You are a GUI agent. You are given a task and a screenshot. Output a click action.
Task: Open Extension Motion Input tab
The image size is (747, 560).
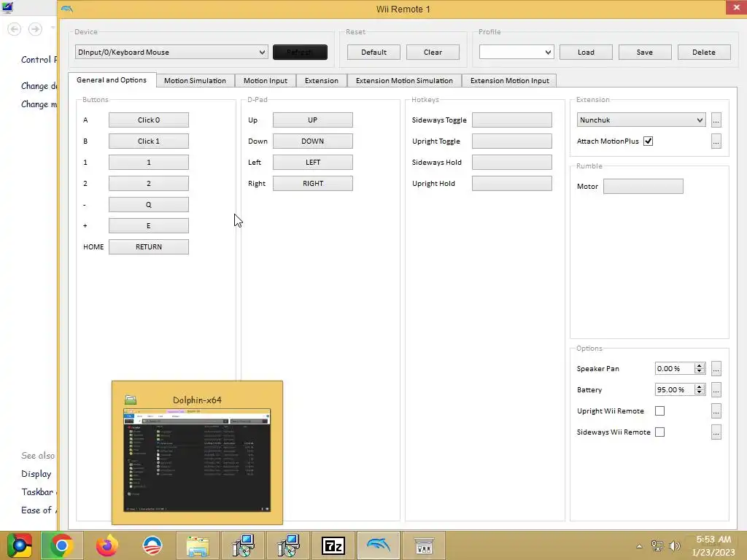pyautogui.click(x=510, y=81)
